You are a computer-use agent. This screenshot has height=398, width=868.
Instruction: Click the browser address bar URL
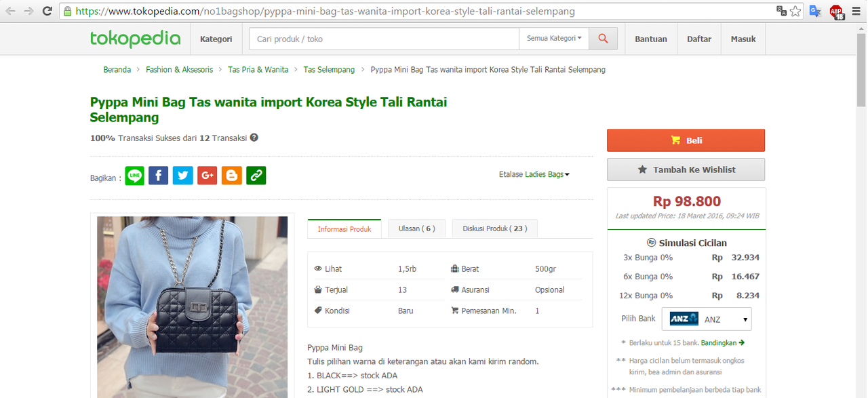(x=325, y=11)
